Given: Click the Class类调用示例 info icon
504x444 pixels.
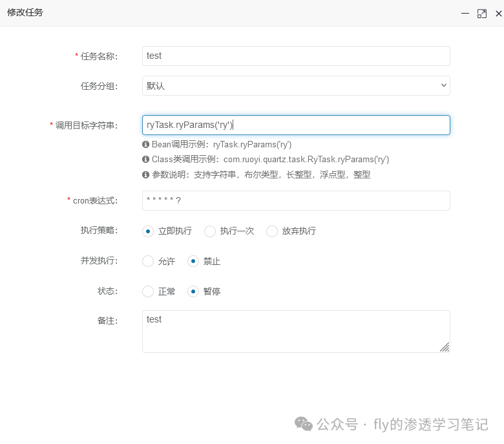Looking at the screenshot, I should click(145, 159).
